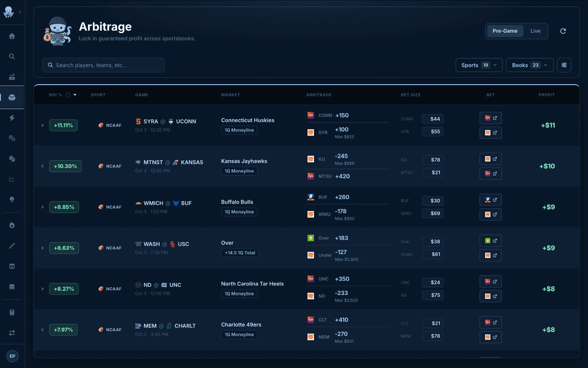The height and width of the screenshot is (368, 588).
Task: Click the dice icon in sidebar
Action: point(12,159)
